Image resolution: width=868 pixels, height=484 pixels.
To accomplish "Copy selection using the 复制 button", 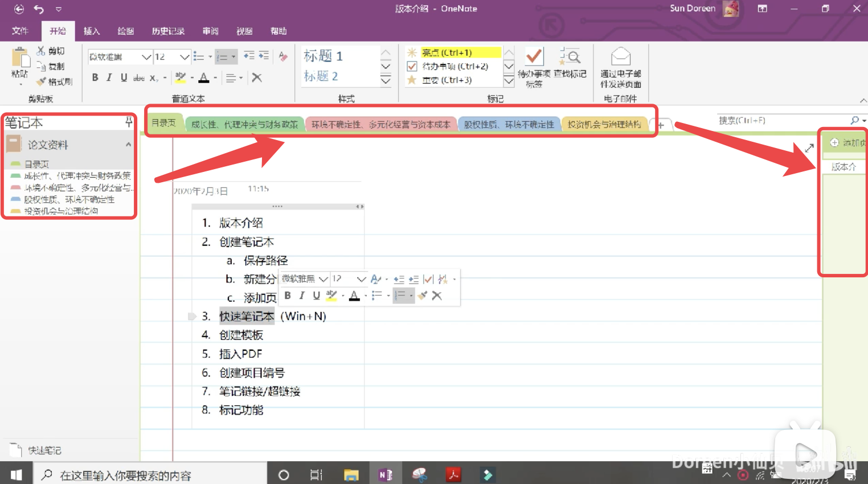I will [x=51, y=67].
